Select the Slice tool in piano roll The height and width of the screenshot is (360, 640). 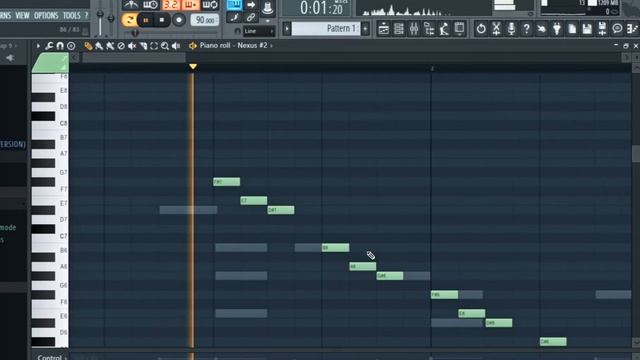tap(143, 46)
